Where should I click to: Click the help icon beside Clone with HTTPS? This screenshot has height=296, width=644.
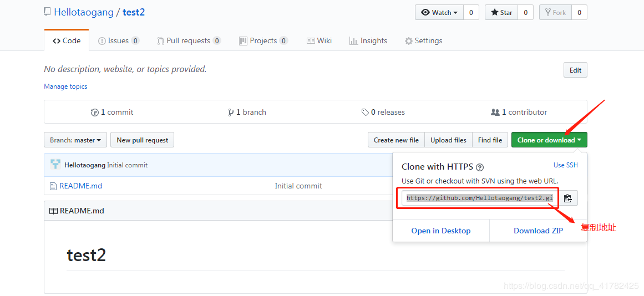(x=480, y=167)
